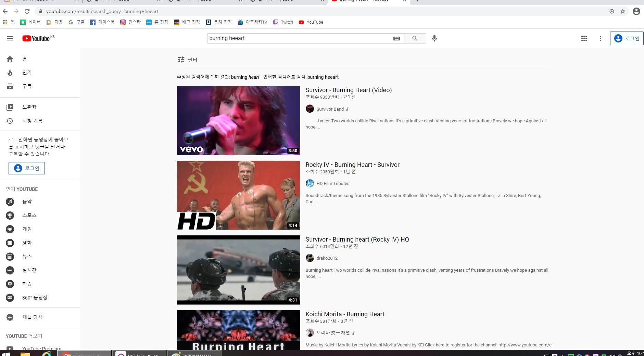Open the 인스타 bookmark
Screen dimensions: 644x356
point(130,22)
